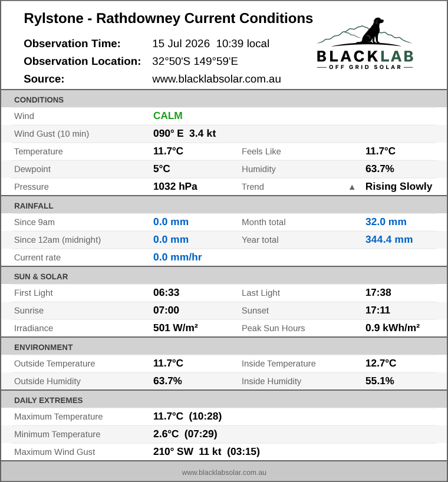Select the Feels Like value 11.7°C

pyautogui.click(x=380, y=151)
